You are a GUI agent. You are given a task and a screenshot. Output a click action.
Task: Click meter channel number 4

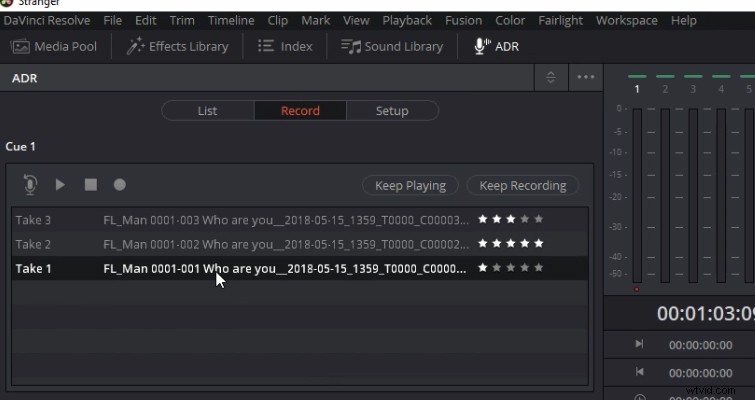[721, 89]
